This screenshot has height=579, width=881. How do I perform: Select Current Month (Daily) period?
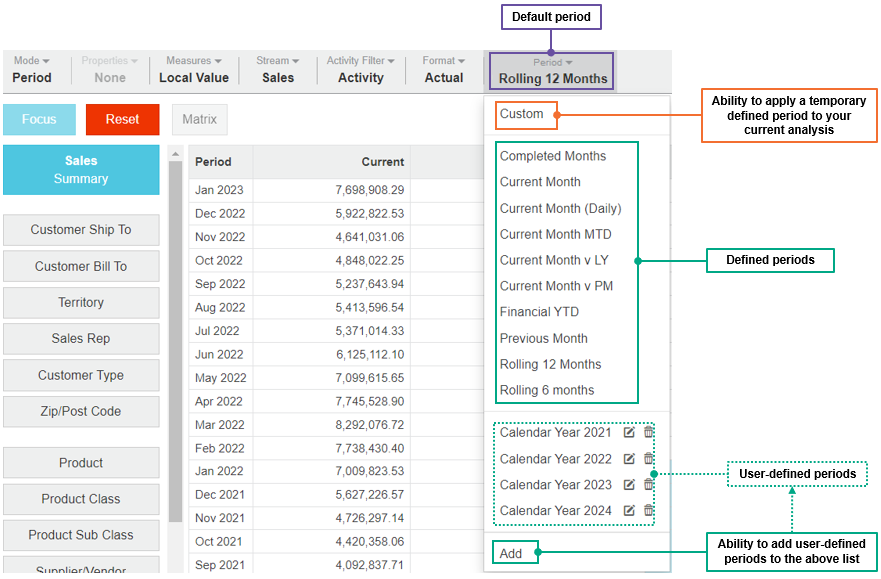(560, 208)
